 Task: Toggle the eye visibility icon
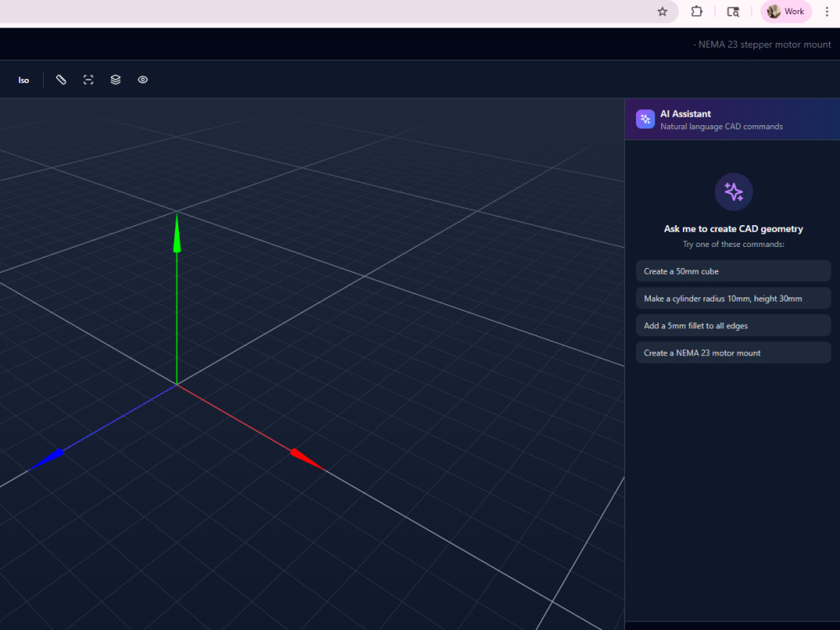(143, 80)
